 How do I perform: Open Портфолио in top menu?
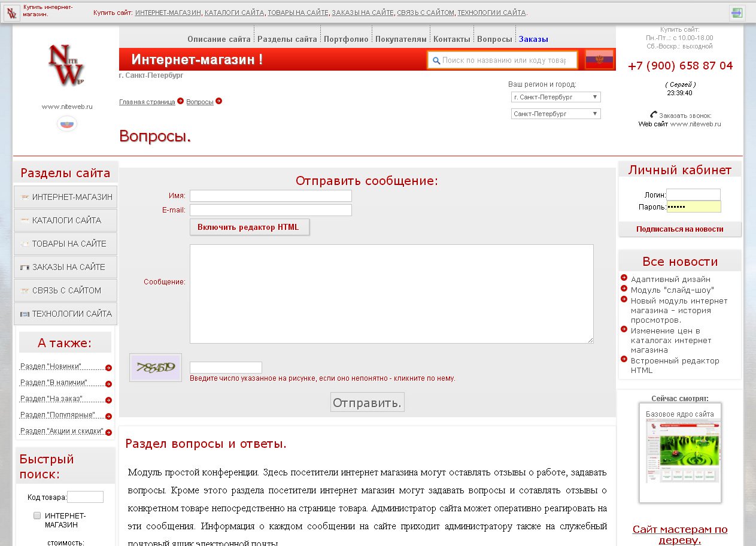pyautogui.click(x=346, y=39)
